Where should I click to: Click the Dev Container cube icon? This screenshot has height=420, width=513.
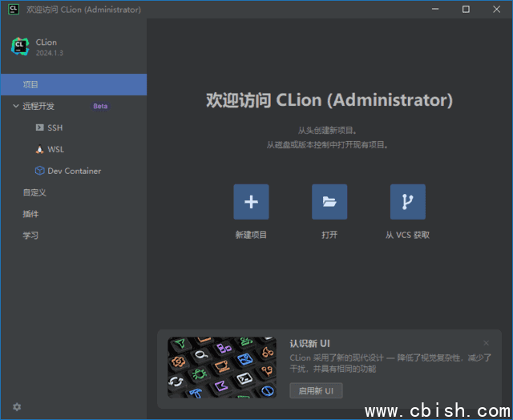[39, 171]
